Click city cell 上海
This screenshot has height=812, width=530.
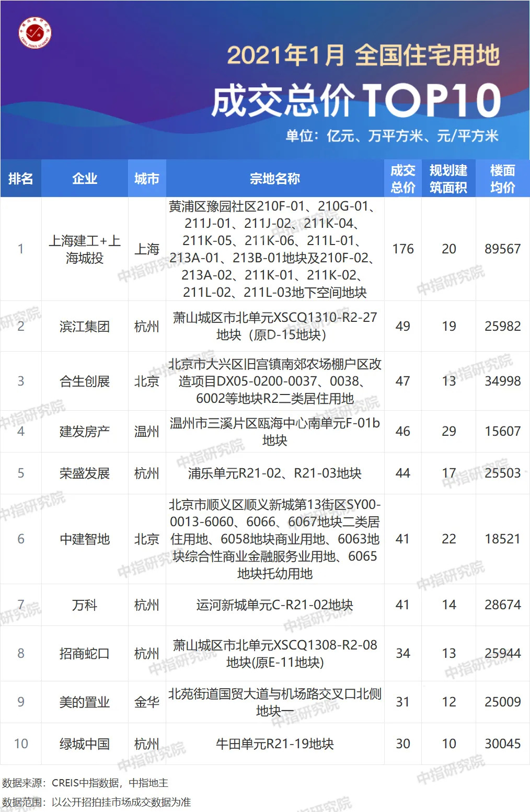click(147, 249)
